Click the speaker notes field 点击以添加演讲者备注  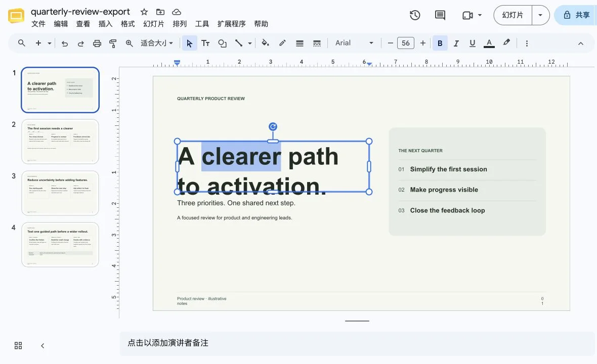357,343
